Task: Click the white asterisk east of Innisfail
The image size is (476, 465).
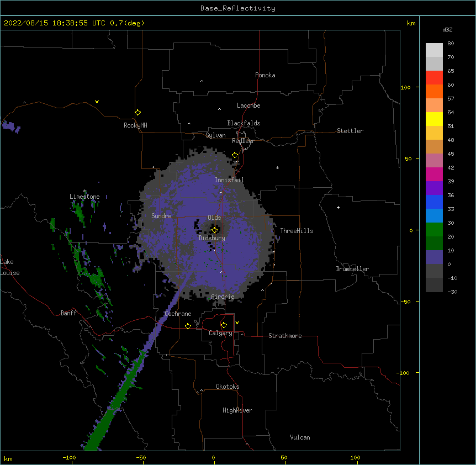Action: click(x=277, y=167)
